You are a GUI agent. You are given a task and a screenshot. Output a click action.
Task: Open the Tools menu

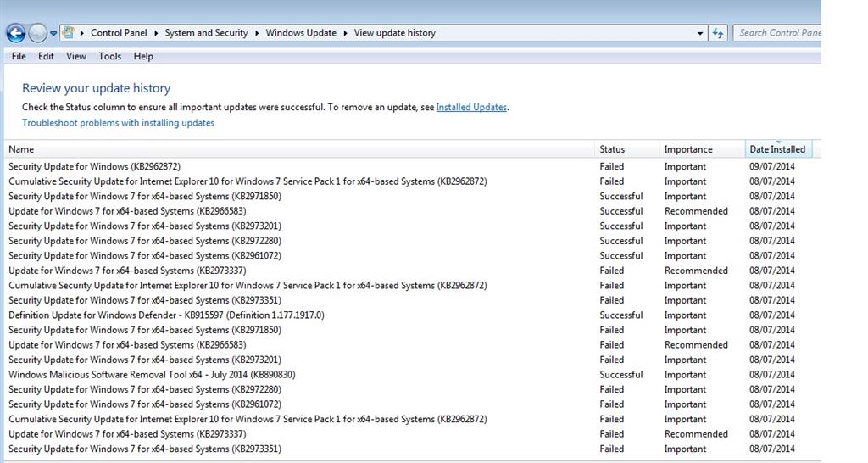pyautogui.click(x=109, y=57)
